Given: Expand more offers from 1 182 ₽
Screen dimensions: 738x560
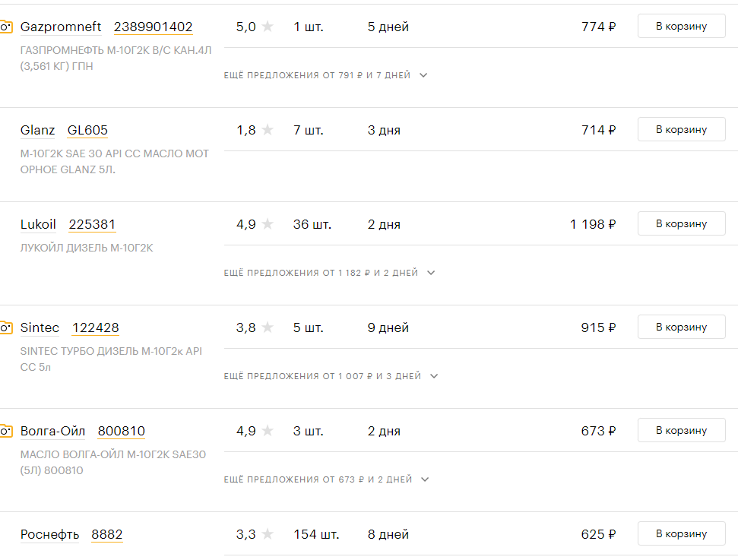Looking at the screenshot, I should [x=329, y=273].
